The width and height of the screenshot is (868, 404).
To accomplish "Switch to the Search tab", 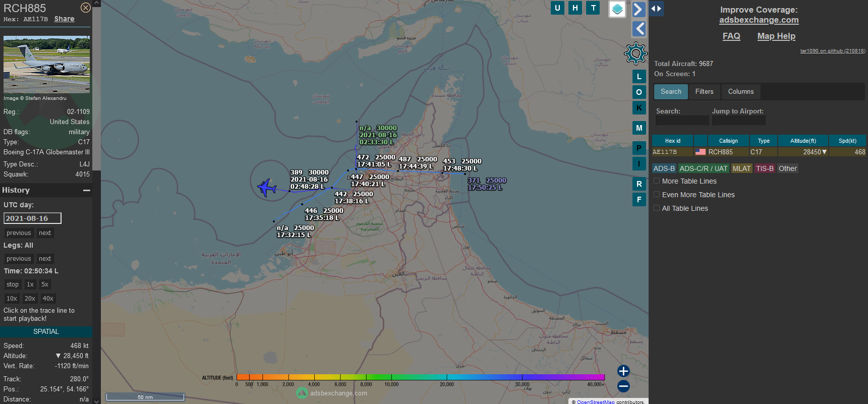I will [671, 91].
